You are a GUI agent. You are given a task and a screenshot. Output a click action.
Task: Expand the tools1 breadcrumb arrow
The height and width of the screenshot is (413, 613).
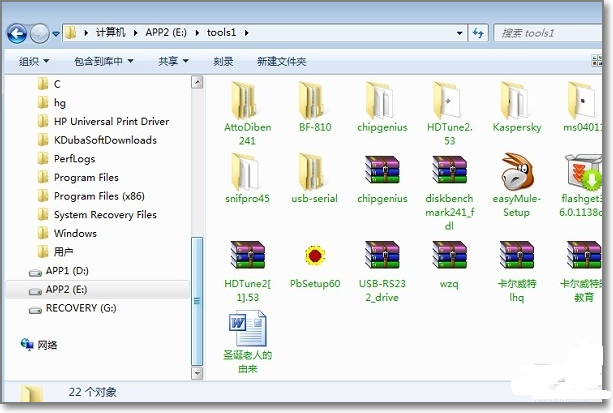(x=246, y=33)
